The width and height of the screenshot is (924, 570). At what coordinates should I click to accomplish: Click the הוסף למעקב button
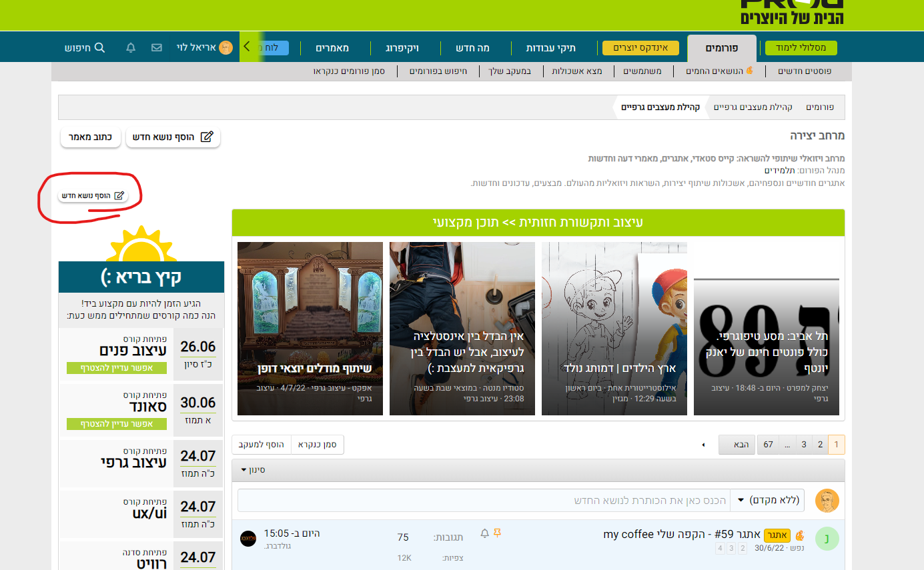tap(262, 445)
